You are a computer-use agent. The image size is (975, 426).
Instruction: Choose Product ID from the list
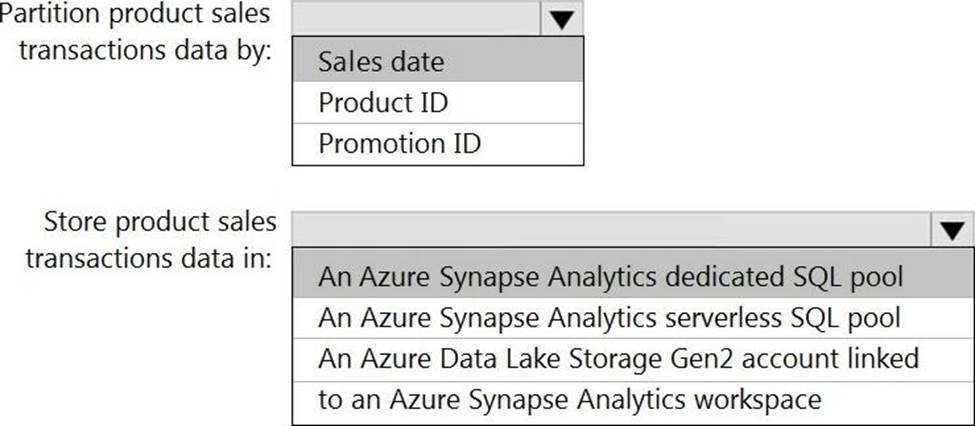pyautogui.click(x=383, y=103)
